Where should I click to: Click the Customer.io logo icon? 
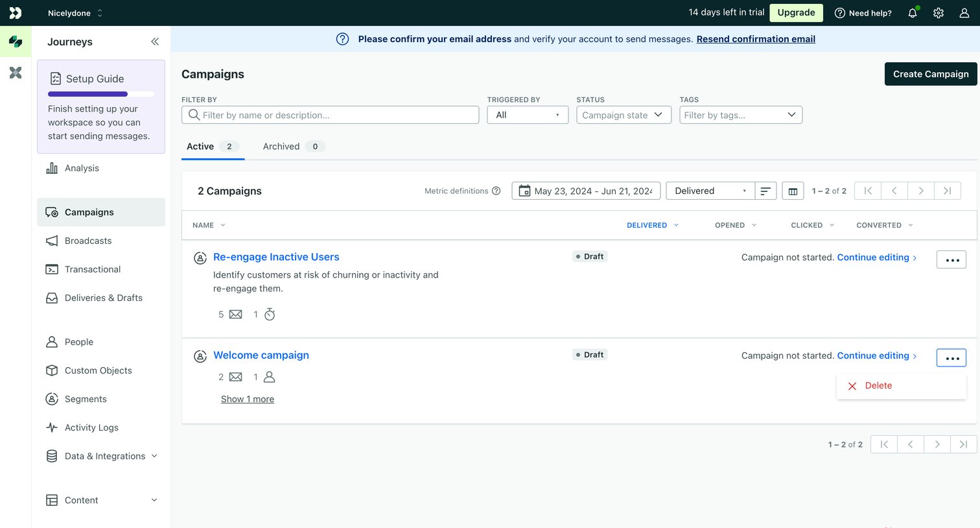16,13
